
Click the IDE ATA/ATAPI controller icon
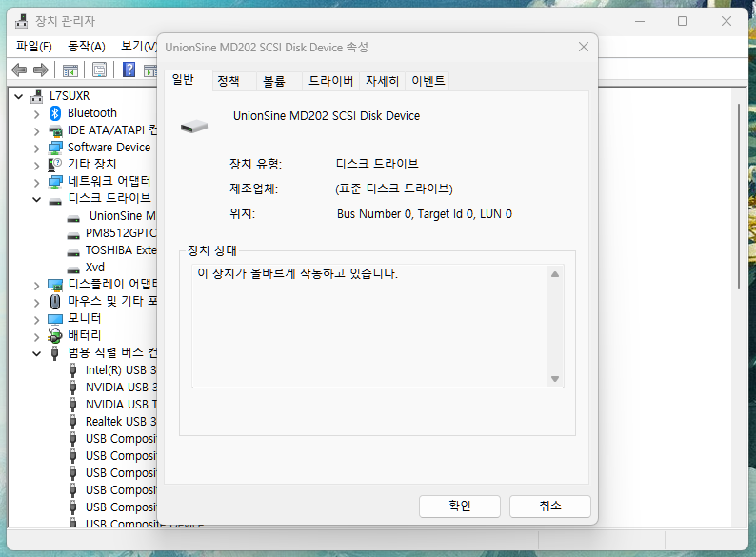click(x=55, y=130)
